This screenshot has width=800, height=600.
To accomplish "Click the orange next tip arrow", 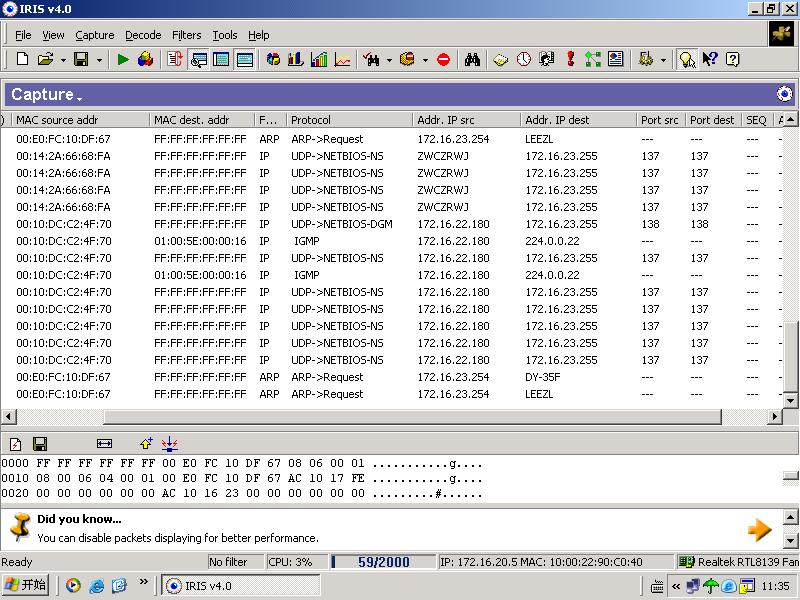I will [760, 529].
